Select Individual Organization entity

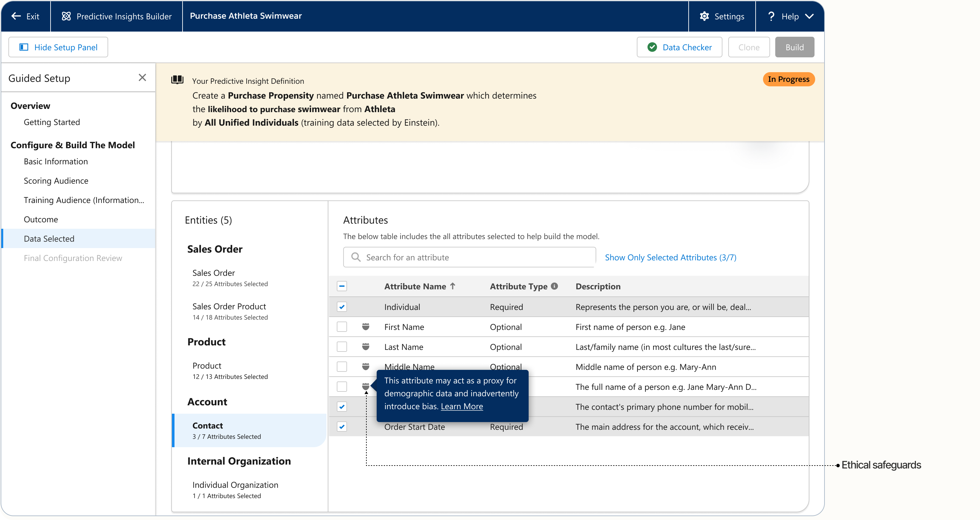[235, 490]
